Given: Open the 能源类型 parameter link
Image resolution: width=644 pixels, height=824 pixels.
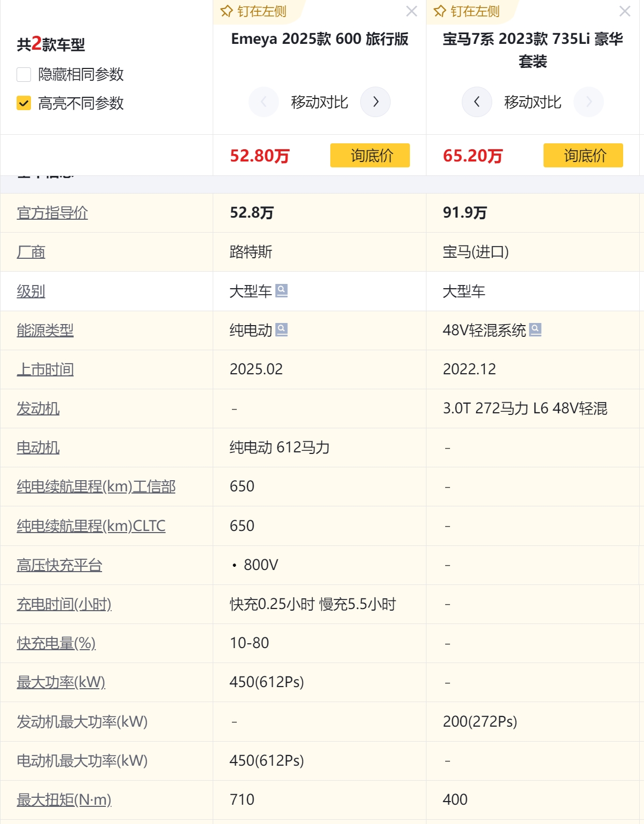Looking at the screenshot, I should [45, 330].
